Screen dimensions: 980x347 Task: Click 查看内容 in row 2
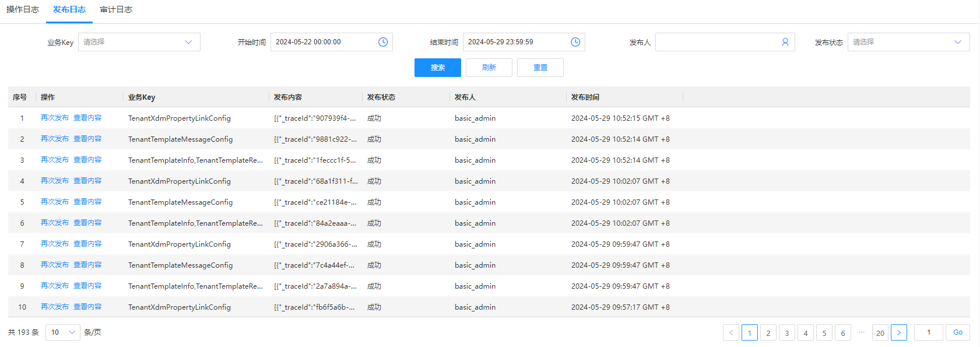(87, 139)
